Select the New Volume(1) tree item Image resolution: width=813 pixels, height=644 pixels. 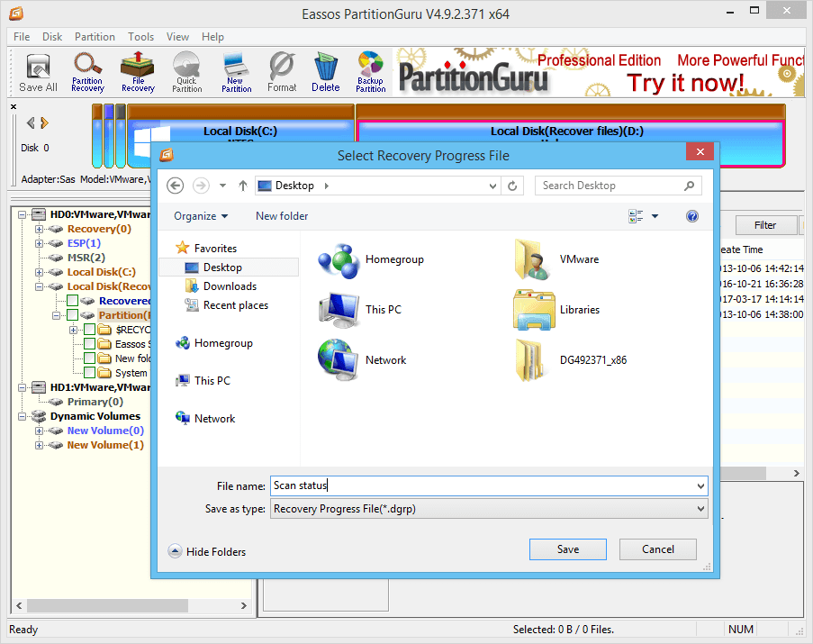coord(105,445)
